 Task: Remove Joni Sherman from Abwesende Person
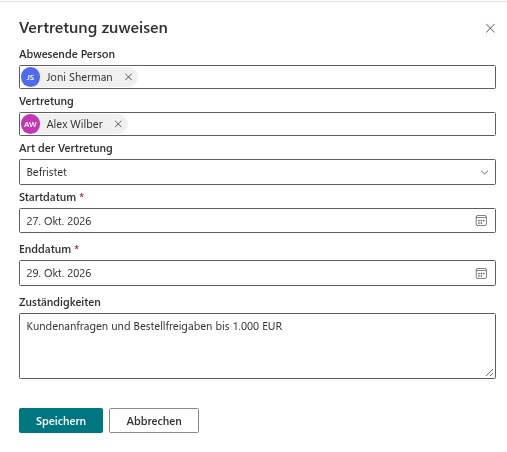128,77
